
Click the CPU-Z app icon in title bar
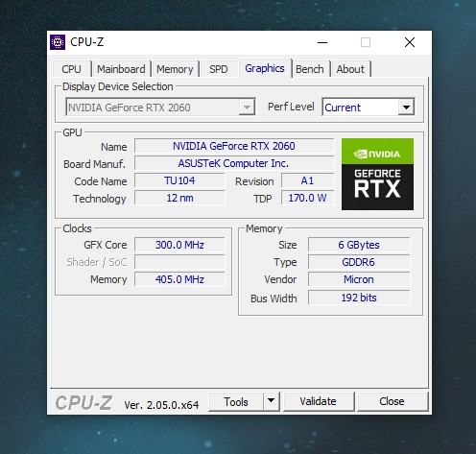pos(58,42)
